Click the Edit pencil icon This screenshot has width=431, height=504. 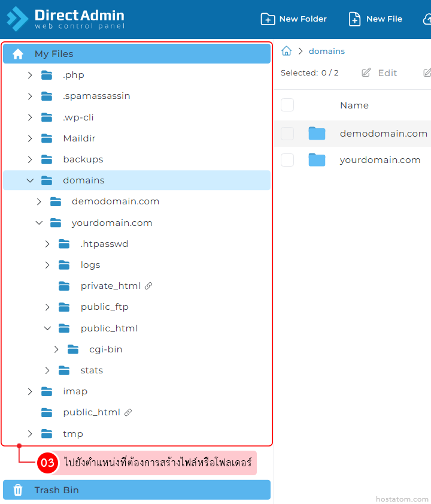tap(366, 73)
